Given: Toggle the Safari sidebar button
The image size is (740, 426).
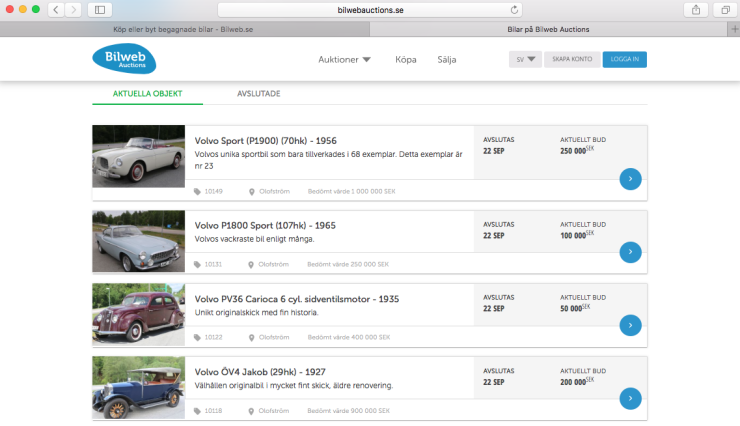Looking at the screenshot, I should 100,10.
